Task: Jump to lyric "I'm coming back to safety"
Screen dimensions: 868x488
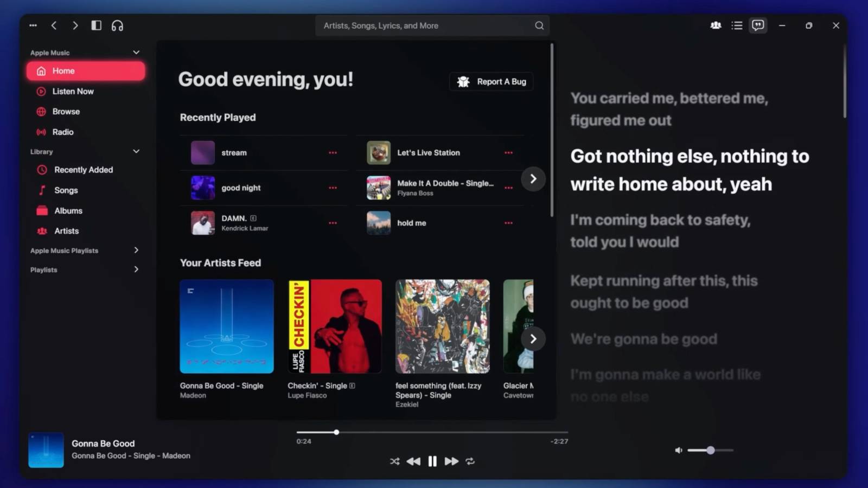Action: click(660, 231)
